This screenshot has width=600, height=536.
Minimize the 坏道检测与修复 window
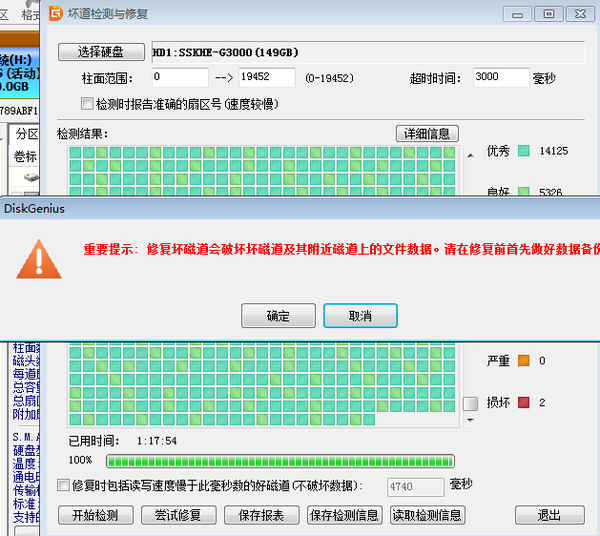(x=517, y=14)
